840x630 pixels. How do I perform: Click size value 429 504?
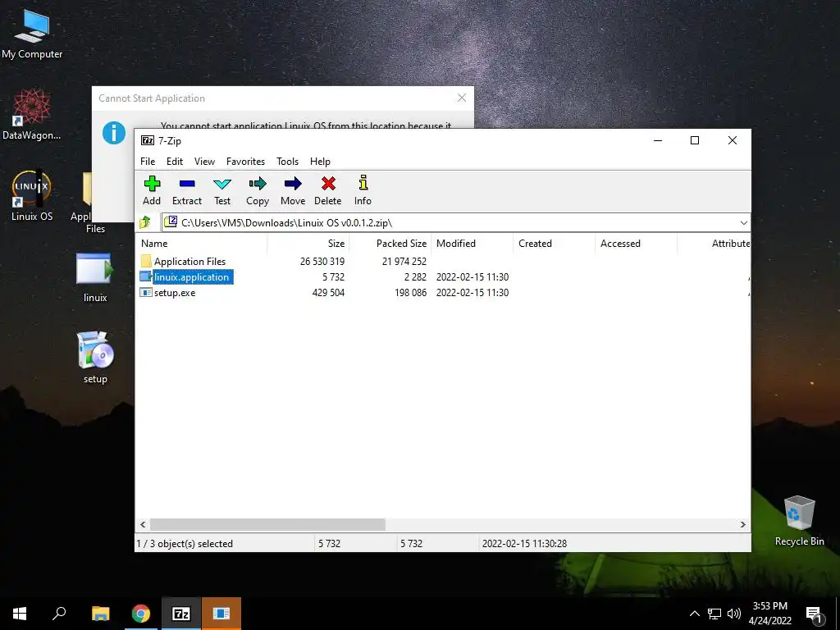(328, 293)
